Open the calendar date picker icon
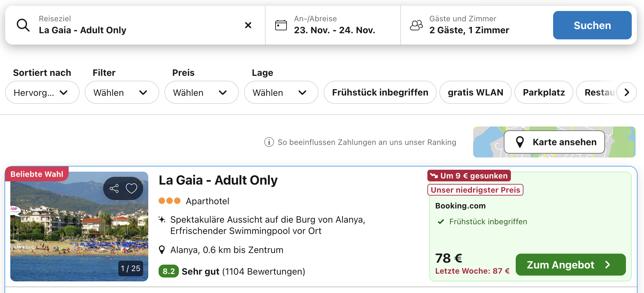This screenshot has width=644, height=293. point(281,25)
